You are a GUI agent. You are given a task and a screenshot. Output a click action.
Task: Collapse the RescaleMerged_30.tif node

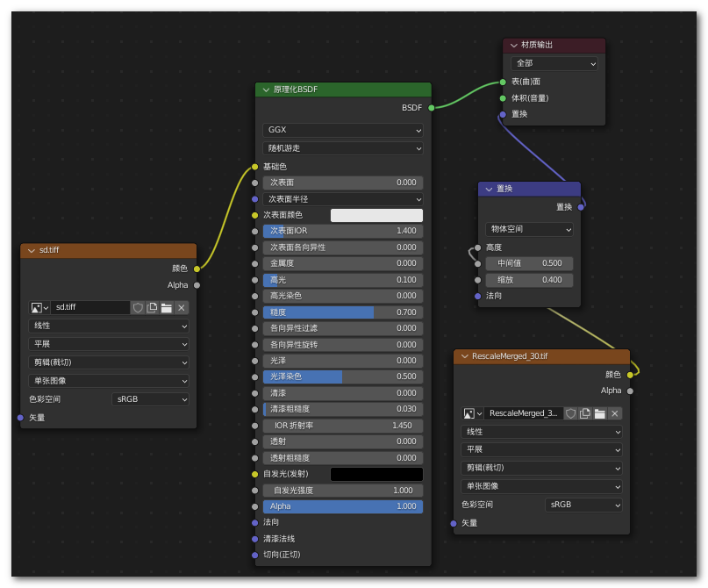click(464, 356)
